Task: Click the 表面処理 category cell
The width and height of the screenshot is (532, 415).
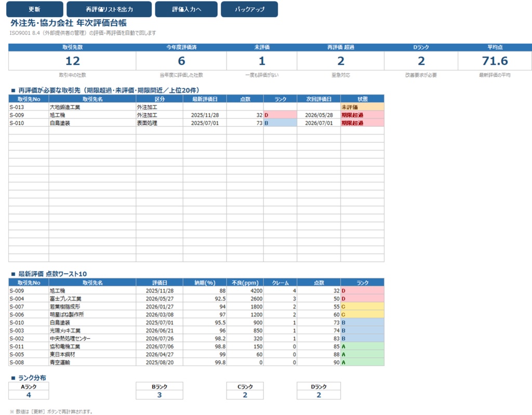Action: (159, 123)
